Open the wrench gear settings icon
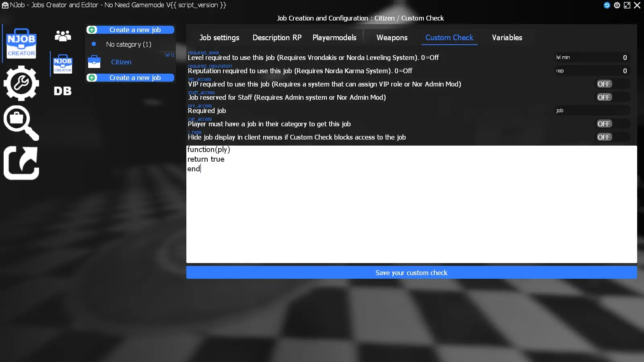 (x=21, y=83)
